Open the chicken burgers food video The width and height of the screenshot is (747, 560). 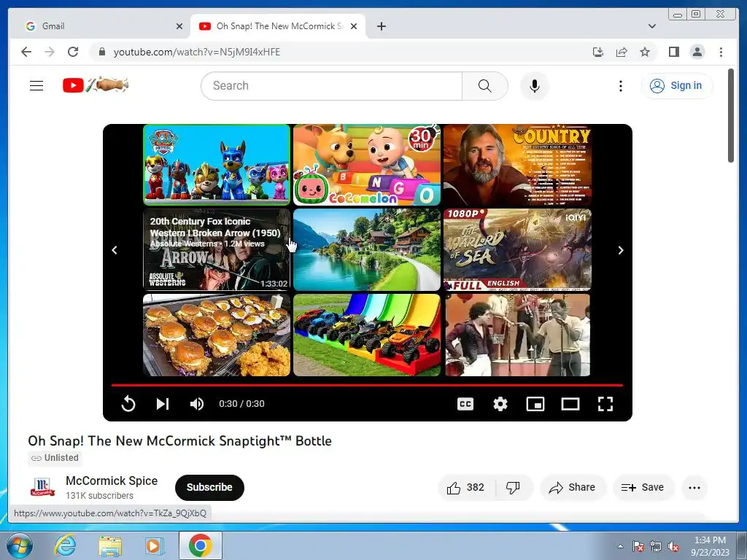pyautogui.click(x=217, y=335)
